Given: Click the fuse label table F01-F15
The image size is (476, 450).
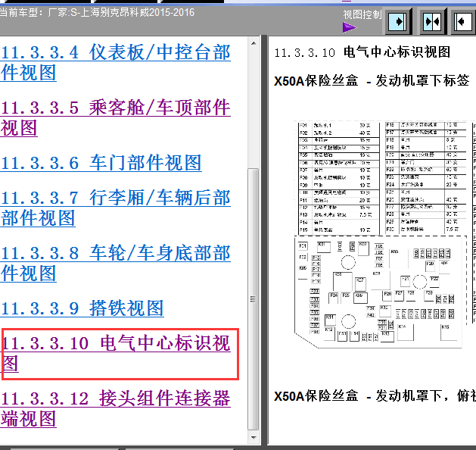Looking at the screenshot, I should click(x=338, y=178).
